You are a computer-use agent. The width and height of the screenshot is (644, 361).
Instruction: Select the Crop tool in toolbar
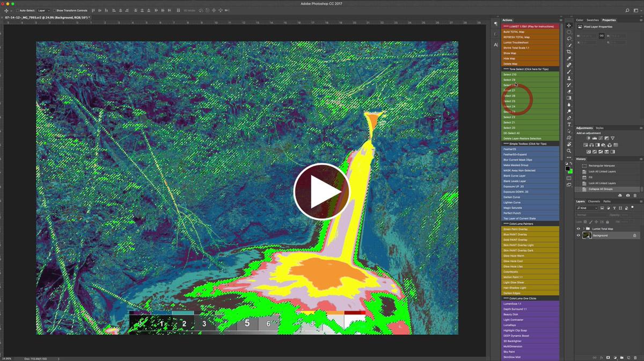(x=569, y=52)
